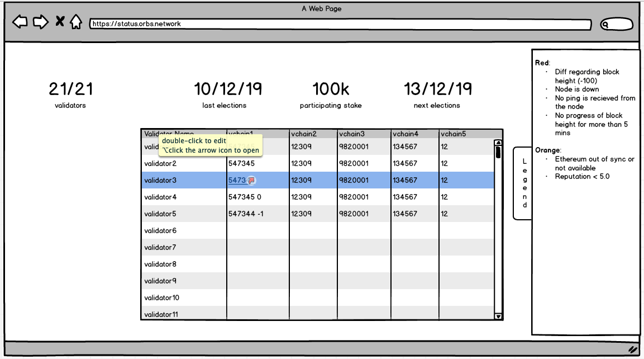
Task: Select the validator4 row name
Action: (160, 197)
